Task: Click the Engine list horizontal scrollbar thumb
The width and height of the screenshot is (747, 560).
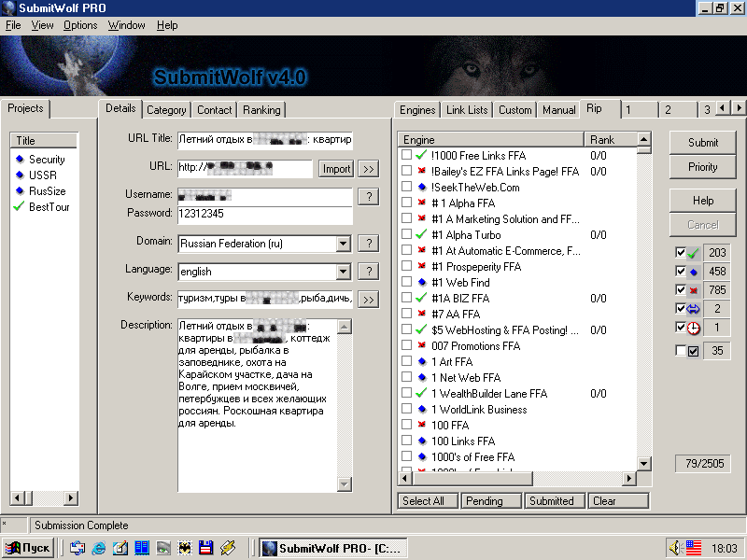Action: coord(472,478)
